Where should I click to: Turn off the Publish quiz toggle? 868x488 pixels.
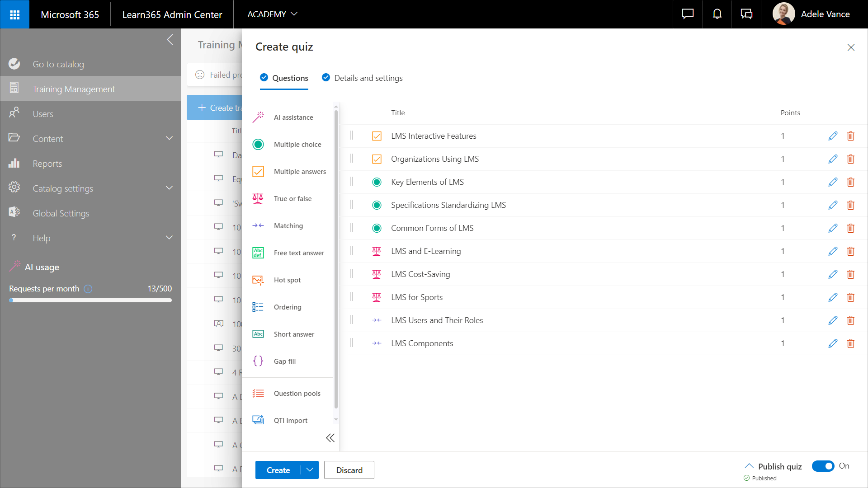click(823, 466)
